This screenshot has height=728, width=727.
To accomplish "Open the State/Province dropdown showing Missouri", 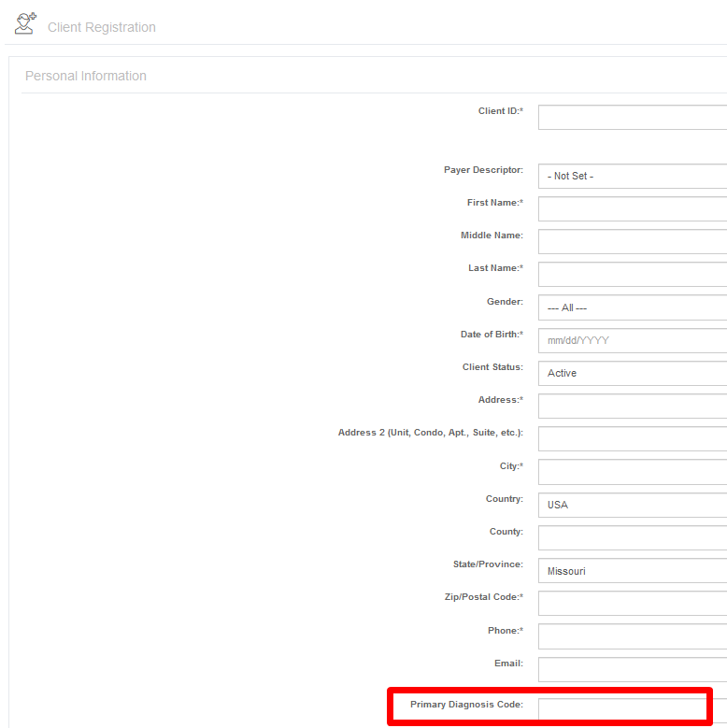I will click(633, 571).
